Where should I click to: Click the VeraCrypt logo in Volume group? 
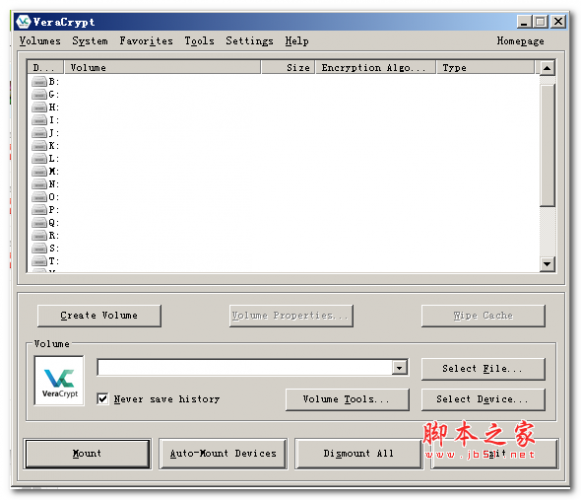60,381
